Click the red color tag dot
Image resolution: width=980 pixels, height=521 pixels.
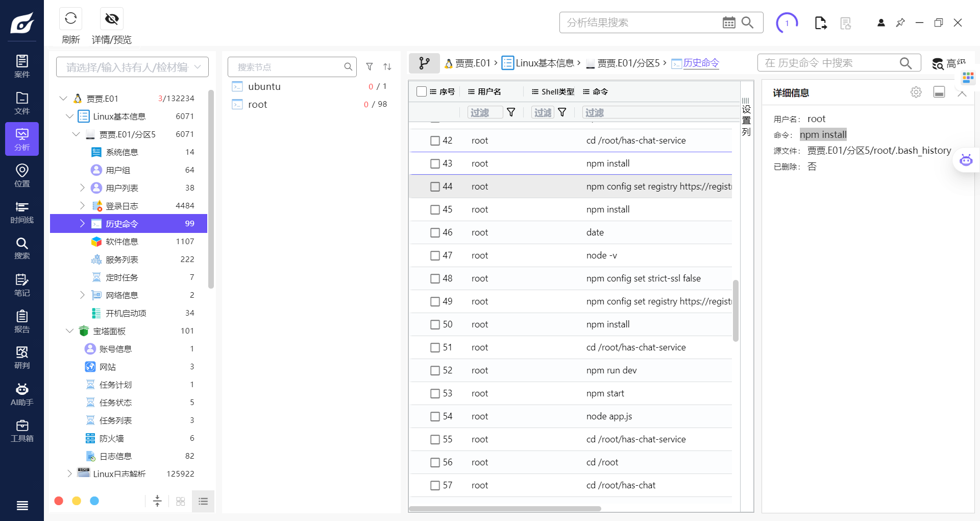pyautogui.click(x=59, y=501)
